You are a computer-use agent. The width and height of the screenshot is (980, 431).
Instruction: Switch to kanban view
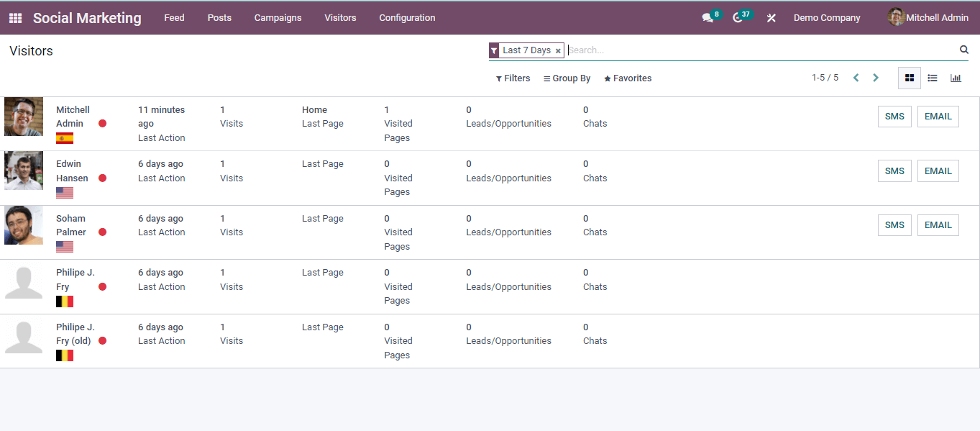click(x=910, y=78)
